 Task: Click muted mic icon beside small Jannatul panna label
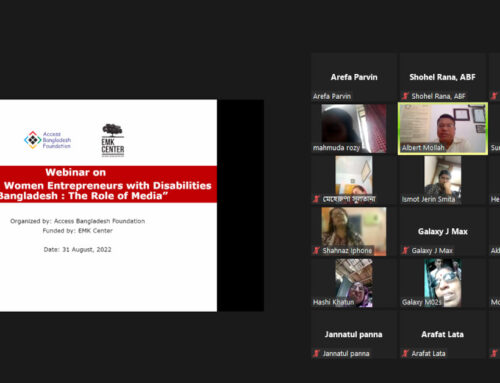[316, 353]
